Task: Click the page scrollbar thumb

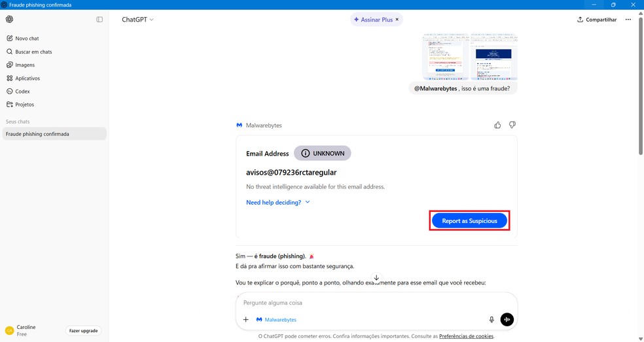Action: coord(640,86)
